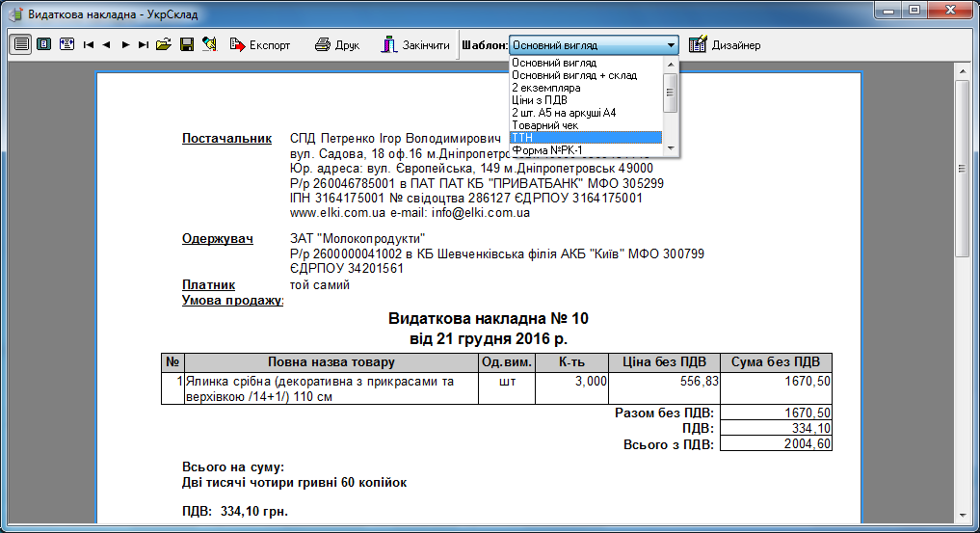
Task: Go to the first page
Action: coord(89,45)
